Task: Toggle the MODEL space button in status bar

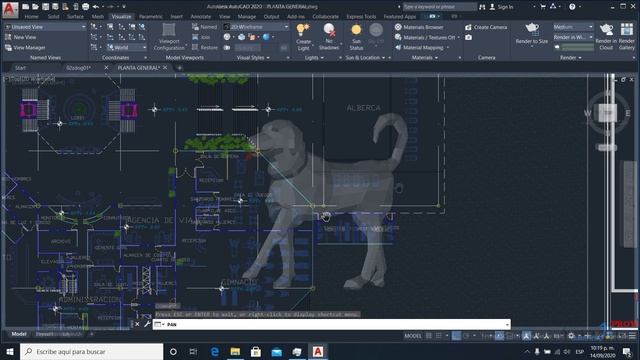Action: 413,336
